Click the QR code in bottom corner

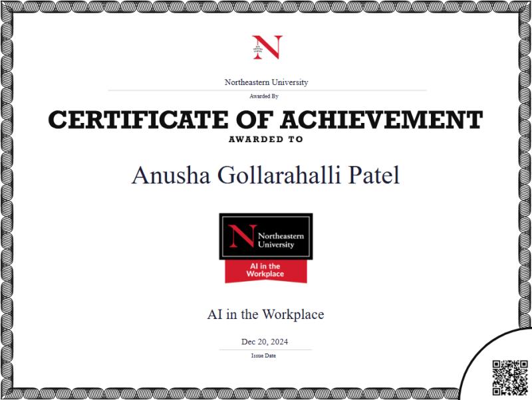tap(510, 377)
